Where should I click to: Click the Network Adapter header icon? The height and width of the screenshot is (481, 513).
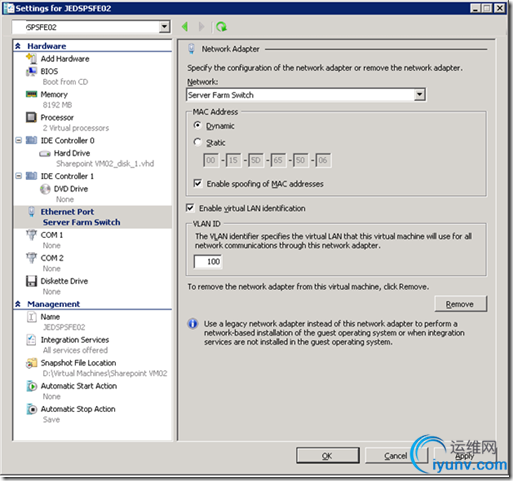tap(191, 49)
